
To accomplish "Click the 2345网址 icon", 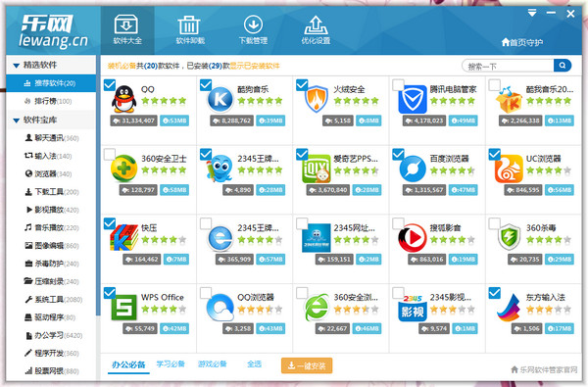I will [x=317, y=238].
